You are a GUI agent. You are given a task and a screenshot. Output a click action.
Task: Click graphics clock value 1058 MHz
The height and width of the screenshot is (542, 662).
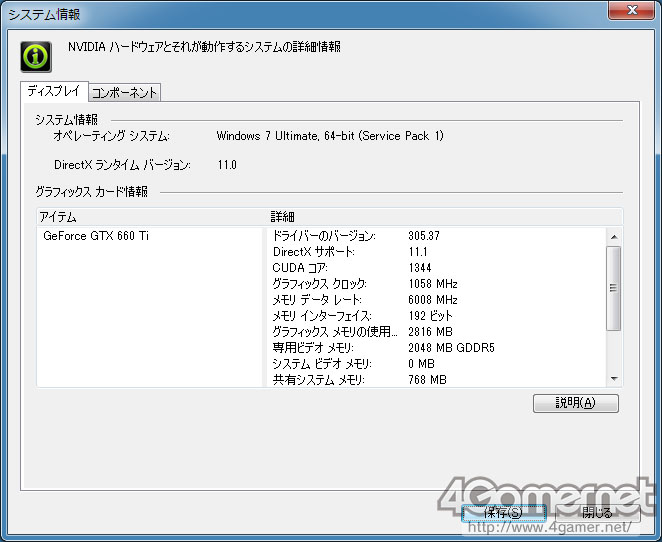[433, 284]
